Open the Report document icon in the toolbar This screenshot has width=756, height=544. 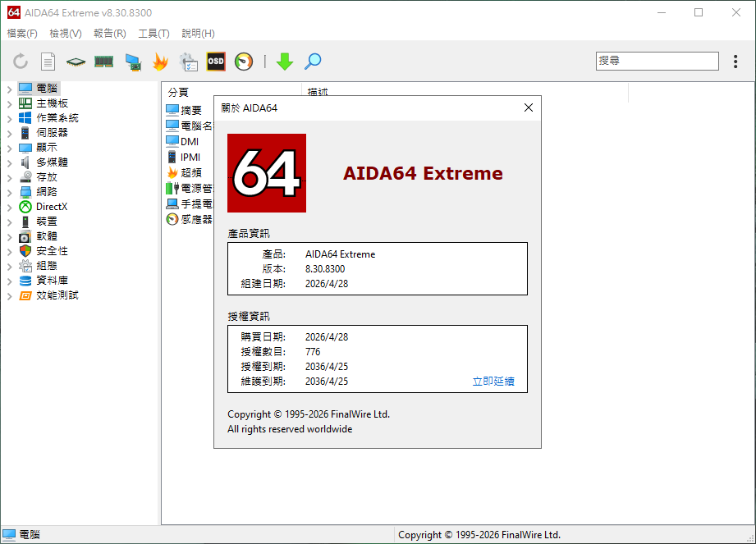pyautogui.click(x=48, y=62)
